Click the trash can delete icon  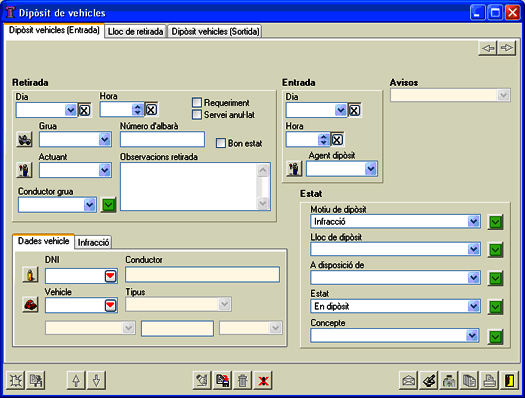(x=243, y=380)
